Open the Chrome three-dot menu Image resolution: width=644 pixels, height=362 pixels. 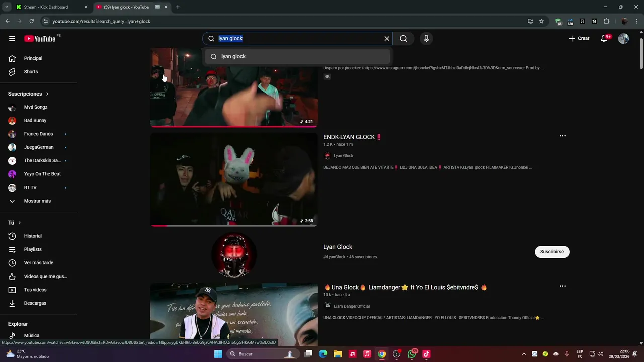pyautogui.click(x=636, y=21)
